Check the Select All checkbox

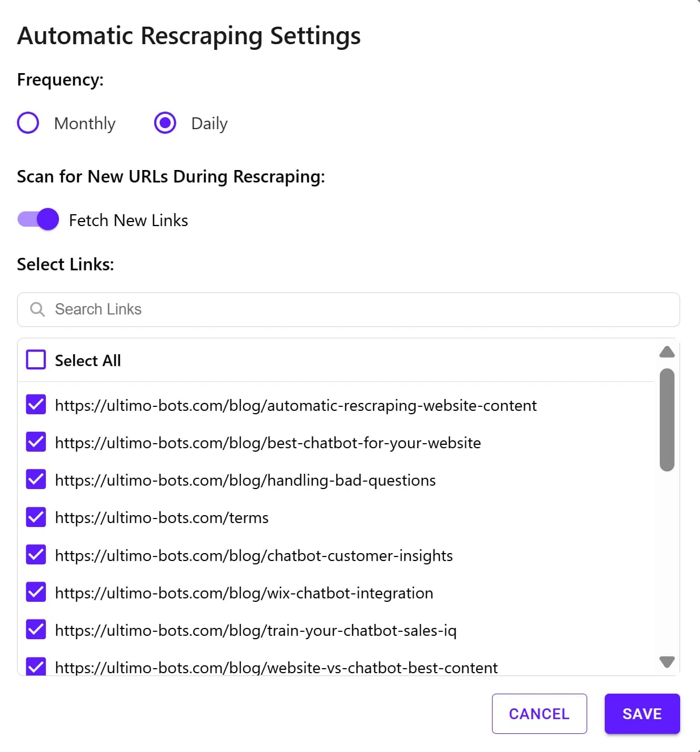point(35,360)
